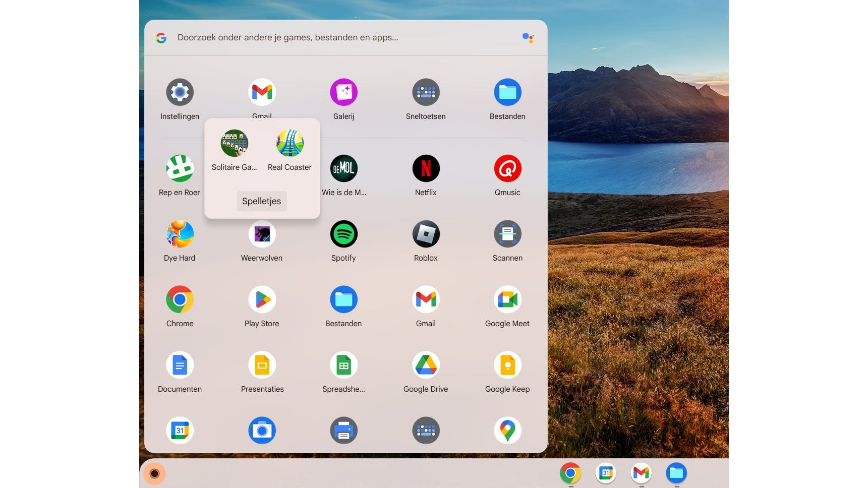Open Bestanden next to Play Store
Screen dimensions: 868x488
point(343,299)
